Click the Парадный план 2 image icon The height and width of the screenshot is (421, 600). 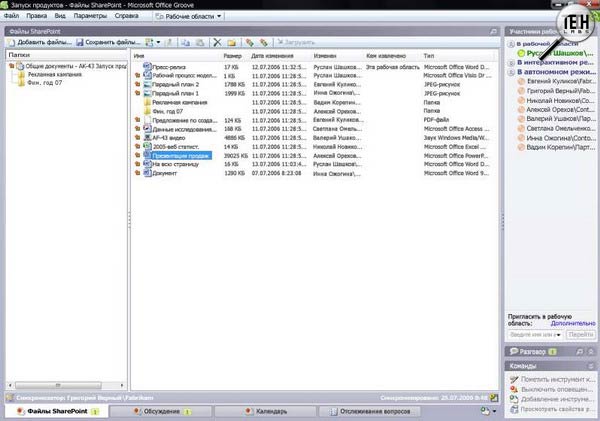147,84
